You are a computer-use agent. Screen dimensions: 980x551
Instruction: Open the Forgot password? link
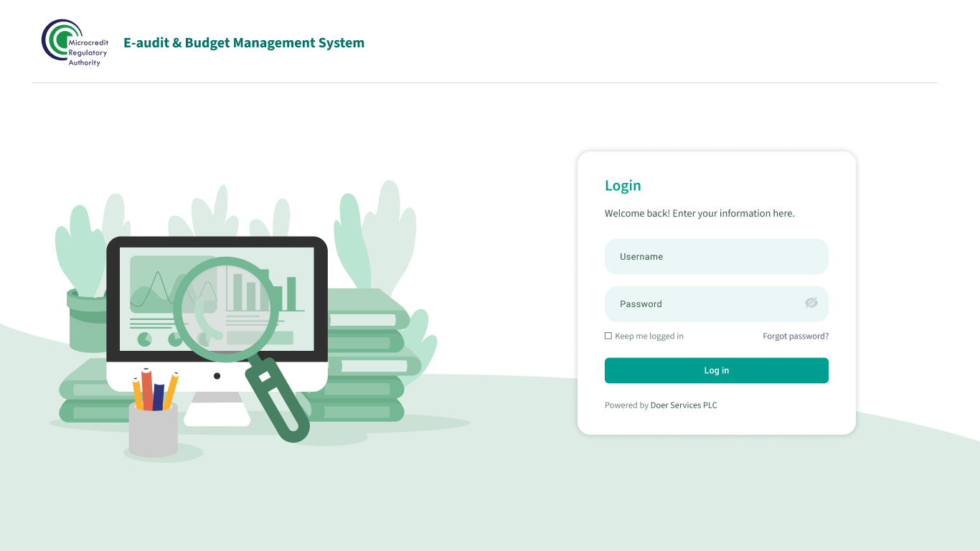coord(795,336)
